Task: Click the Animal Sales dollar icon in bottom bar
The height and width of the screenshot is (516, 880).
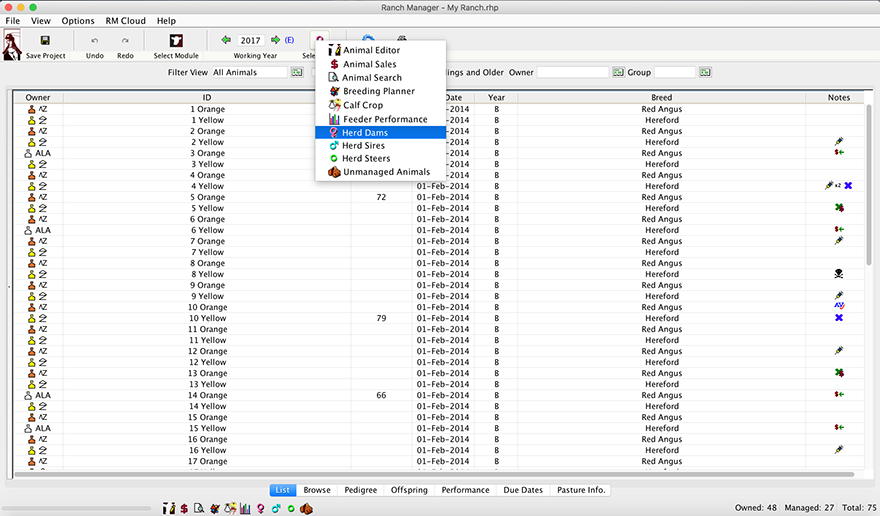Action: [x=184, y=508]
